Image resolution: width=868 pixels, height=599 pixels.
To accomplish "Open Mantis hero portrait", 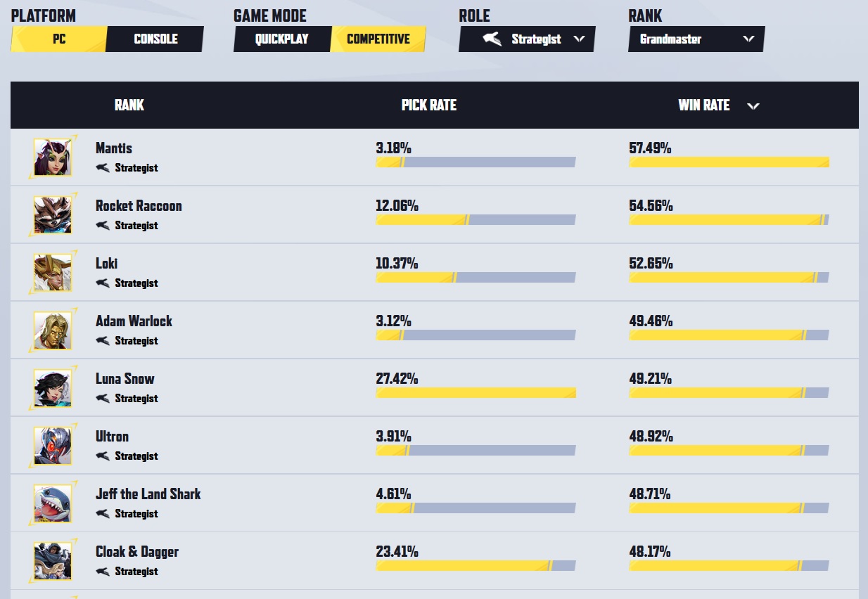I will point(53,157).
